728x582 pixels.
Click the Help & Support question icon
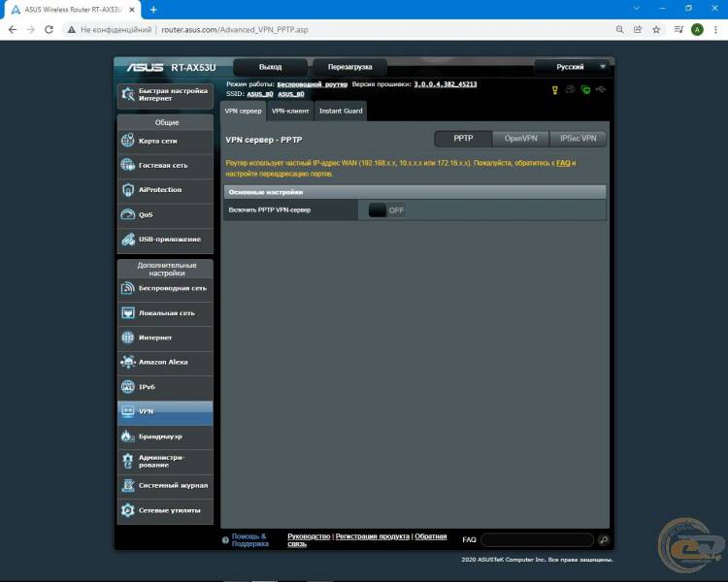(x=225, y=540)
